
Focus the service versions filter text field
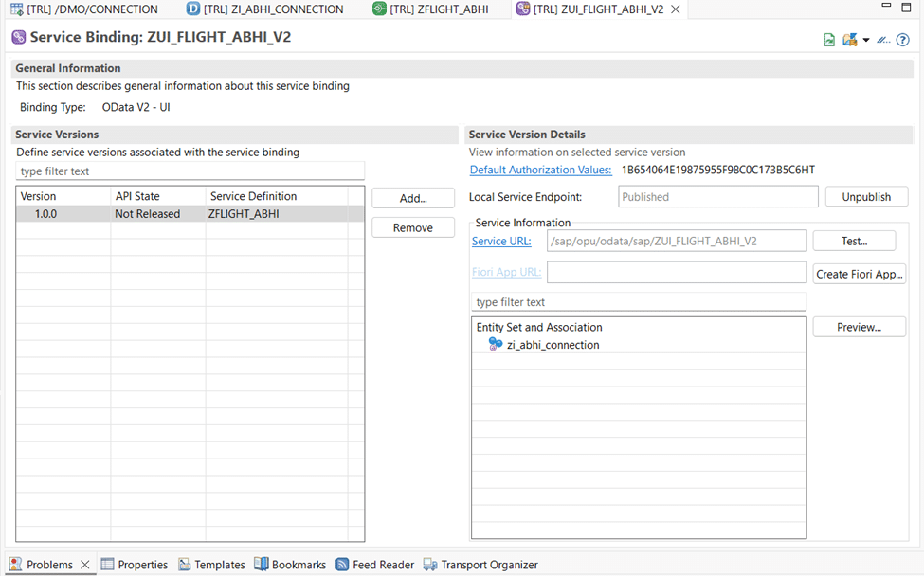tap(190, 171)
